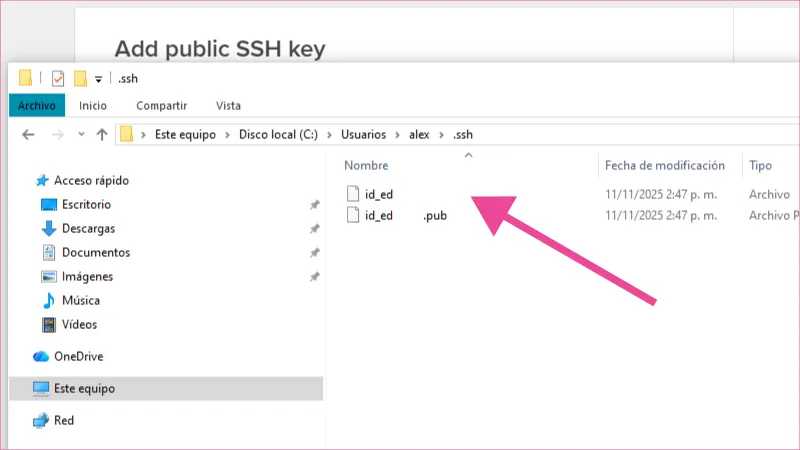Click Usuarios in the address breadcrumb

pos(363,134)
